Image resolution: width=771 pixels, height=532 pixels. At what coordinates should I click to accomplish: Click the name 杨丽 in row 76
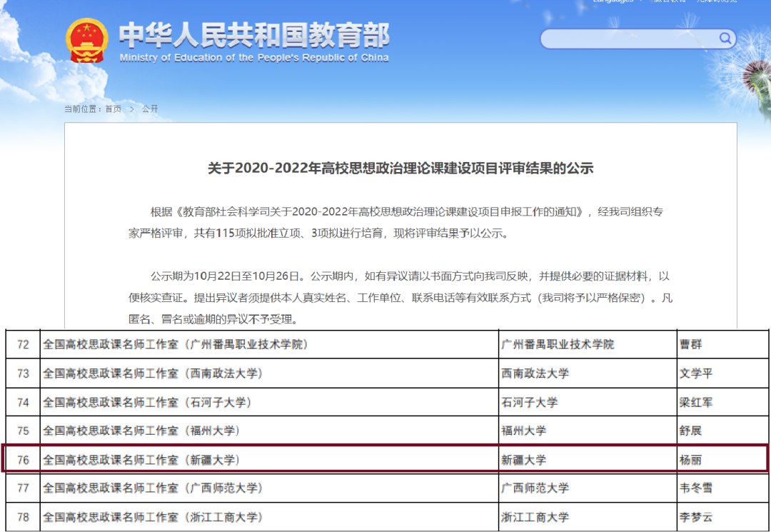691,460
